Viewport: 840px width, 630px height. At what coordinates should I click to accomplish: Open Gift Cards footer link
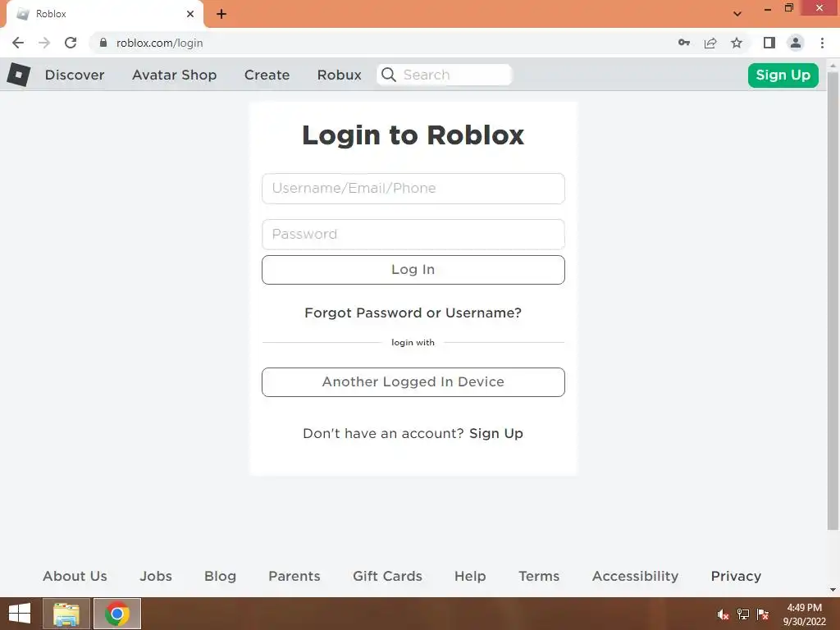point(387,576)
